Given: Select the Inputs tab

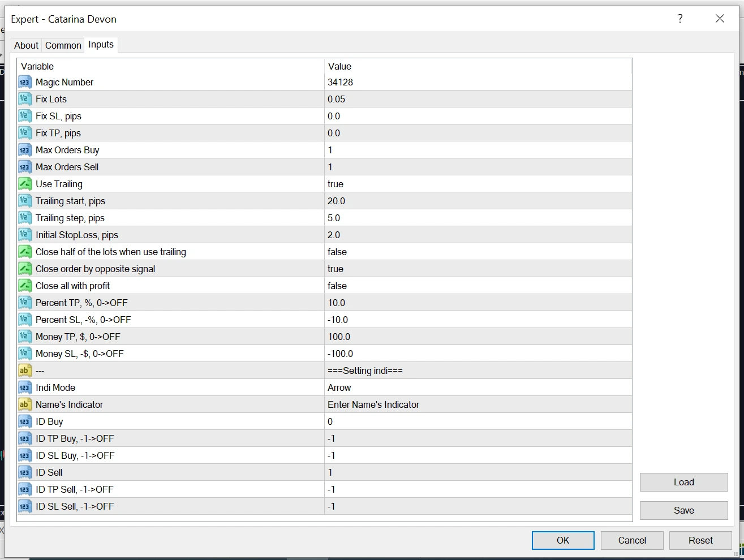Looking at the screenshot, I should coord(101,45).
